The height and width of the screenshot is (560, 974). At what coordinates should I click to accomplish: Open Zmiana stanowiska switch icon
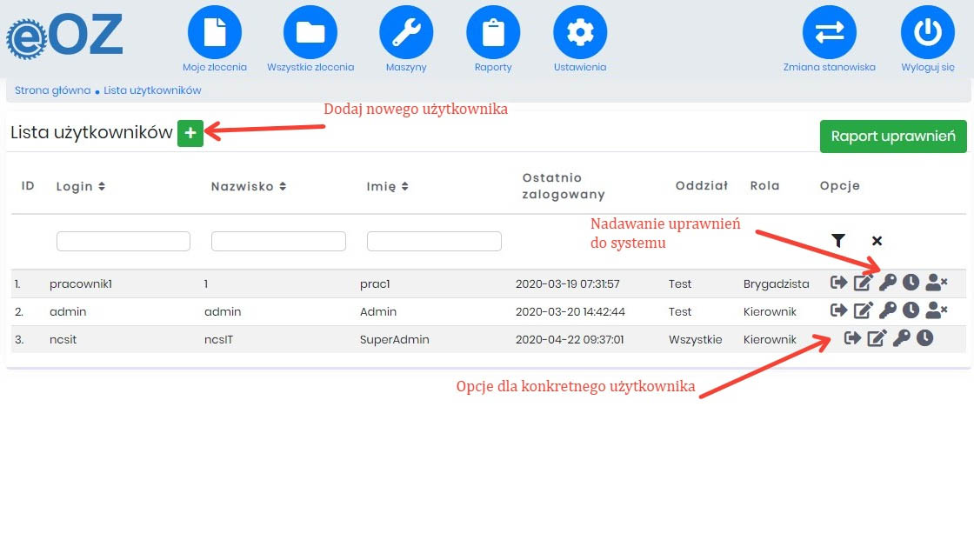[x=829, y=34]
